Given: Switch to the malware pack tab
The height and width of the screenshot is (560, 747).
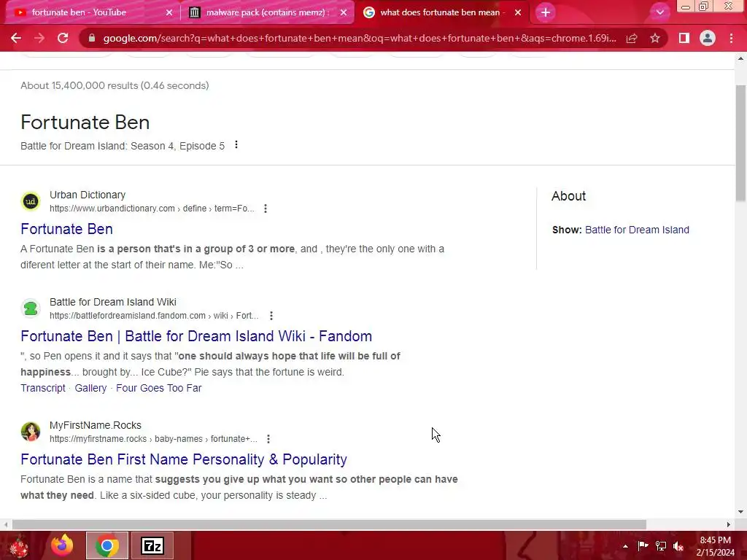Looking at the screenshot, I should click(x=267, y=12).
